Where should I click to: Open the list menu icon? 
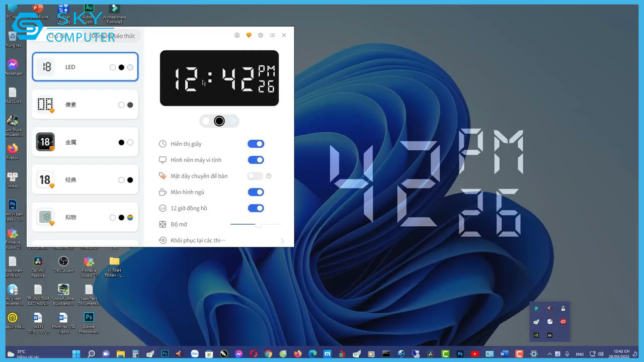(x=272, y=35)
